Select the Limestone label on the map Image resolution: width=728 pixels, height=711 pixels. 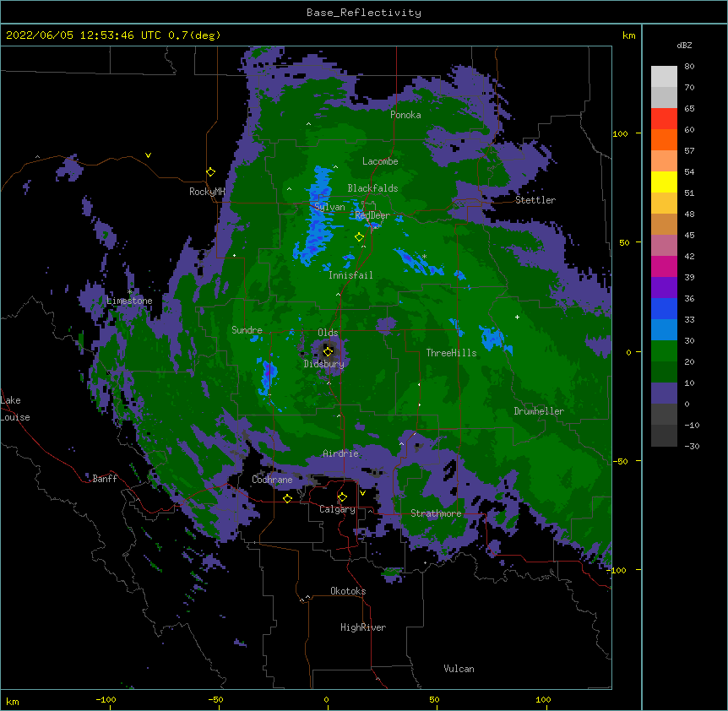129,301
